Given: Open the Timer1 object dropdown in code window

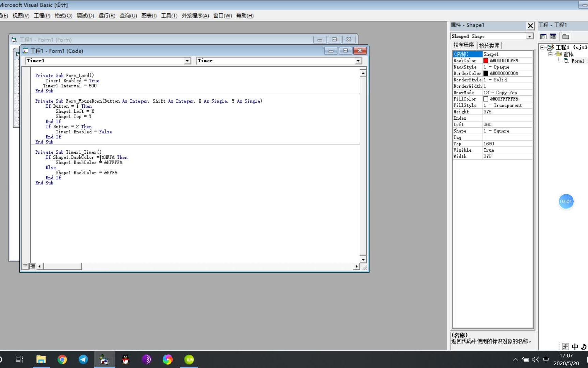Looking at the screenshot, I should click(x=187, y=61).
